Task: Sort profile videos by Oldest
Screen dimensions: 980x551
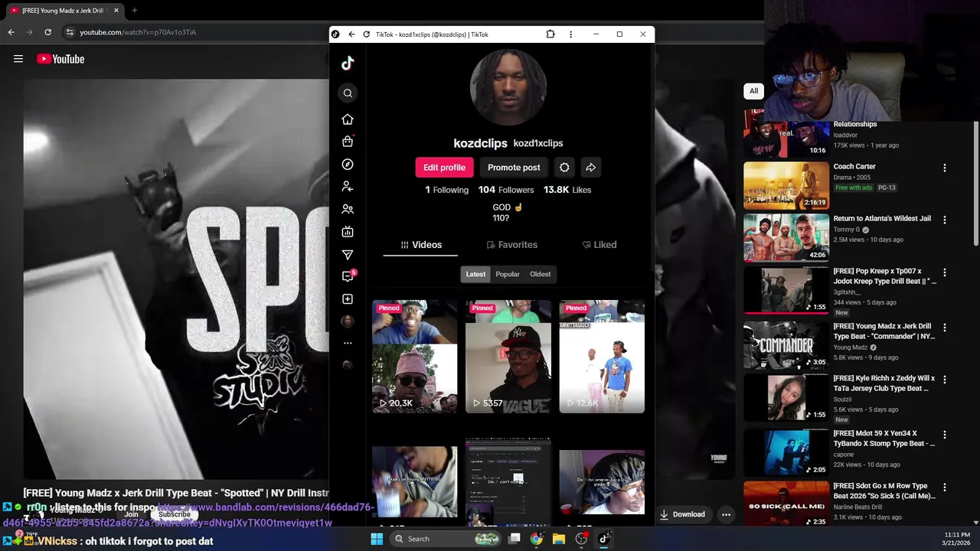Action: click(x=540, y=274)
